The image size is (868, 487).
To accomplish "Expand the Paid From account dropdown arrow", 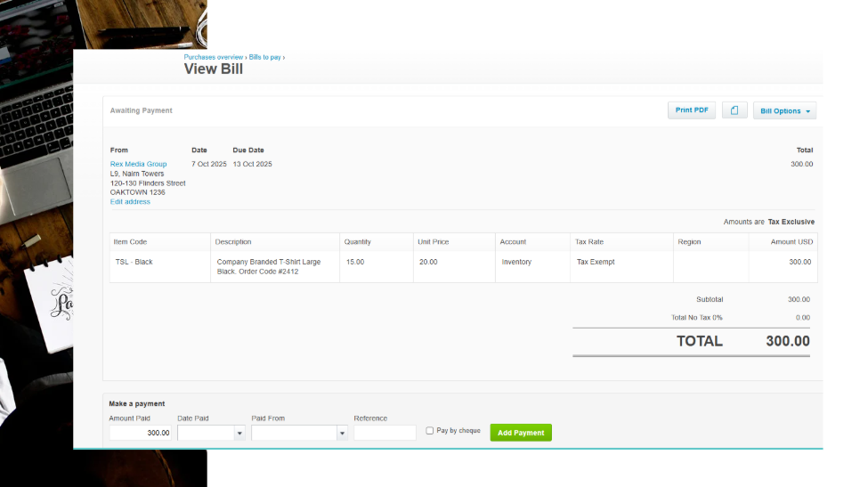I will (x=342, y=433).
